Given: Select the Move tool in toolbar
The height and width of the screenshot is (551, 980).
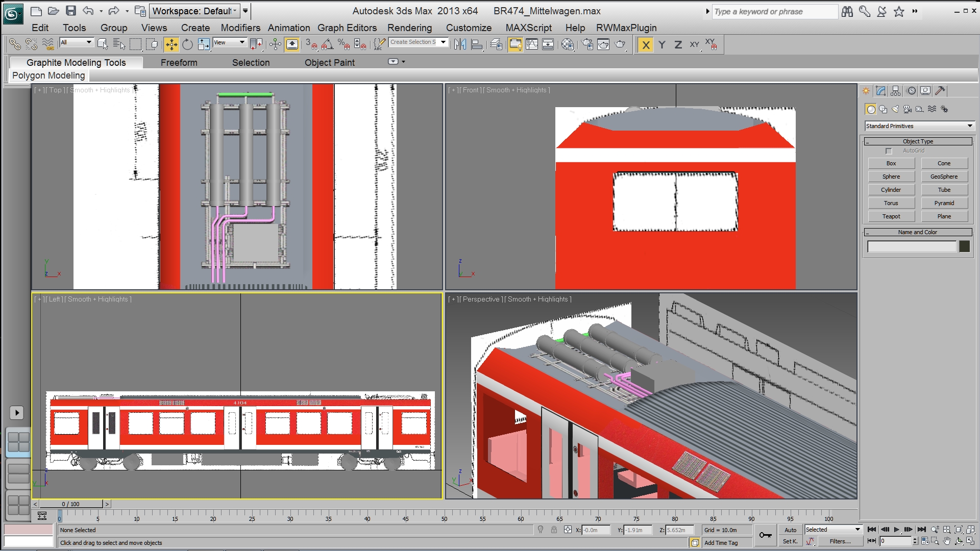Looking at the screenshot, I should pyautogui.click(x=171, y=45).
